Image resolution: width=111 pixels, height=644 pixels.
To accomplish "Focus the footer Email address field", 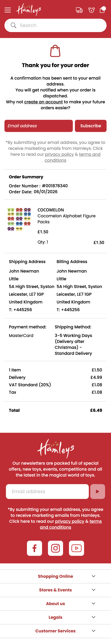I will pyautogui.click(x=47, y=491).
